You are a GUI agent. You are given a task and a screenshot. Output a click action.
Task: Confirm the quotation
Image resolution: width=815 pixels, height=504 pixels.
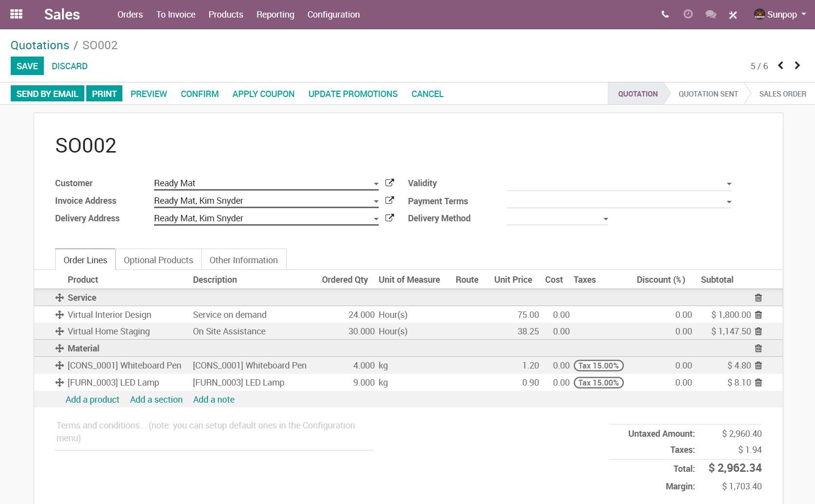point(200,94)
